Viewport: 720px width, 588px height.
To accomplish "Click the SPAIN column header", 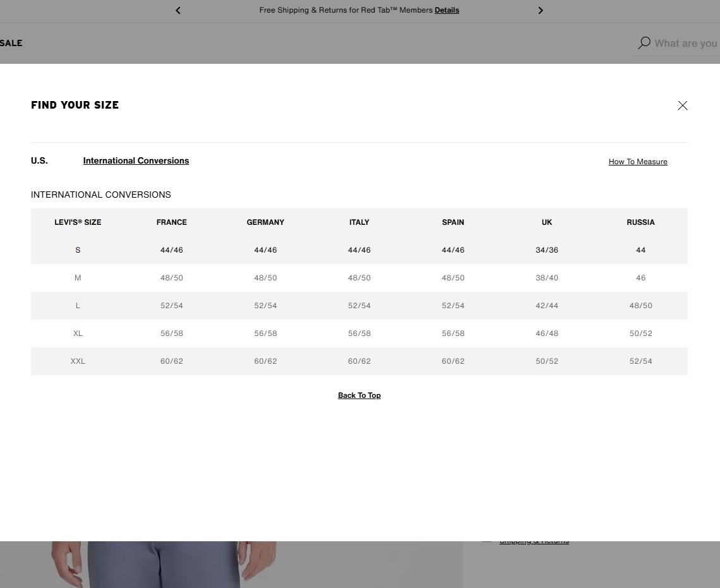I will [x=453, y=222].
